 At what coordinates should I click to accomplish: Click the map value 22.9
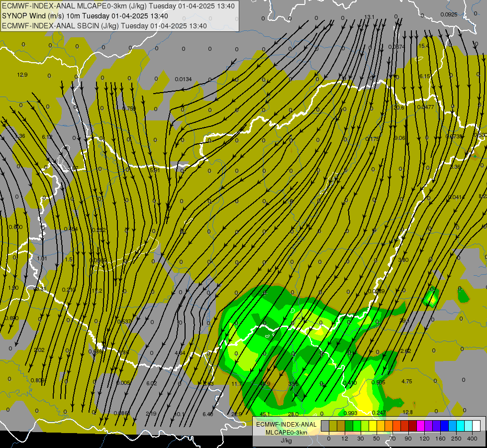pyautogui.click(x=237, y=414)
